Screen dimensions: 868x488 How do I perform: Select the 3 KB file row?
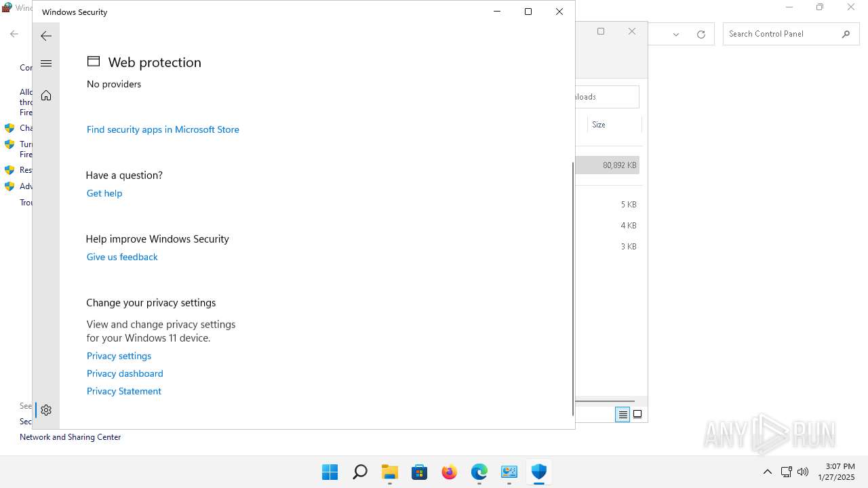(608, 247)
